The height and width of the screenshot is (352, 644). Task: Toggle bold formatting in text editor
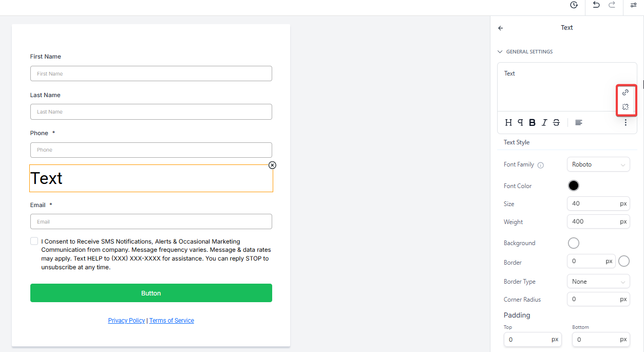(532, 122)
